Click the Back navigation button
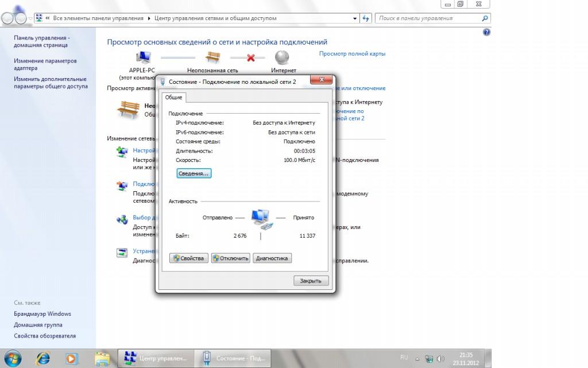The image size is (588, 368). point(8,18)
